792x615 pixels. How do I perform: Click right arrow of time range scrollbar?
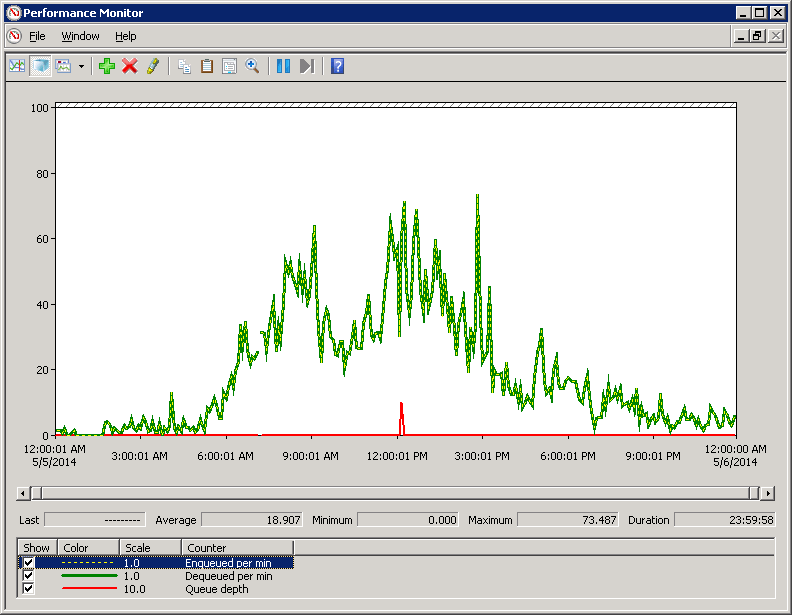(767, 493)
